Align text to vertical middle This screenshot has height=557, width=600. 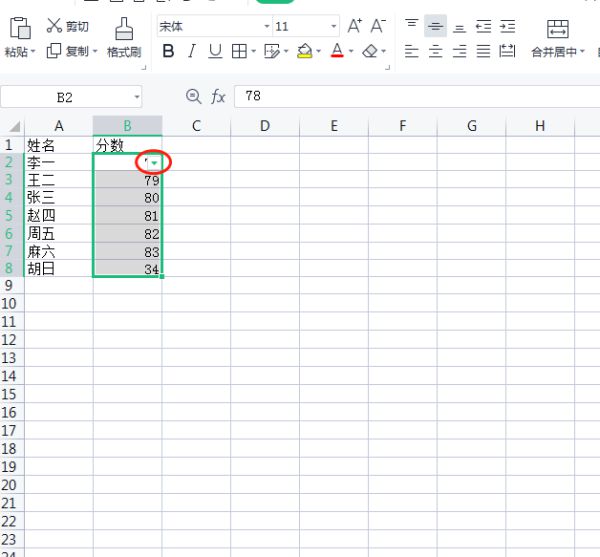435,26
